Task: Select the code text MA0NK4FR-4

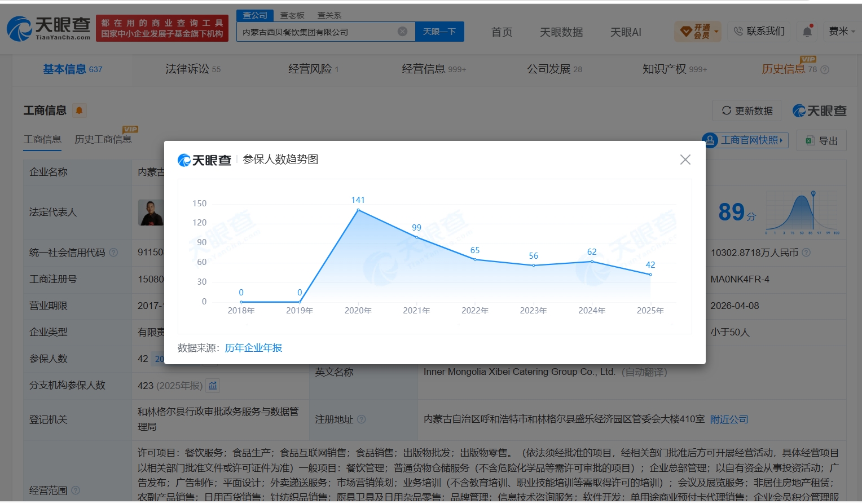Action: (x=740, y=279)
